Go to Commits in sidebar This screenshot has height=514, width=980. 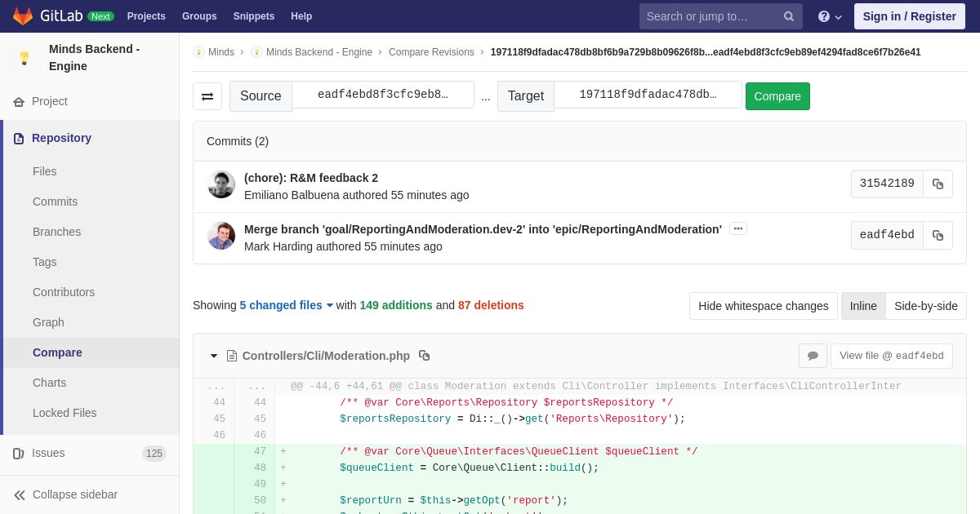(55, 202)
